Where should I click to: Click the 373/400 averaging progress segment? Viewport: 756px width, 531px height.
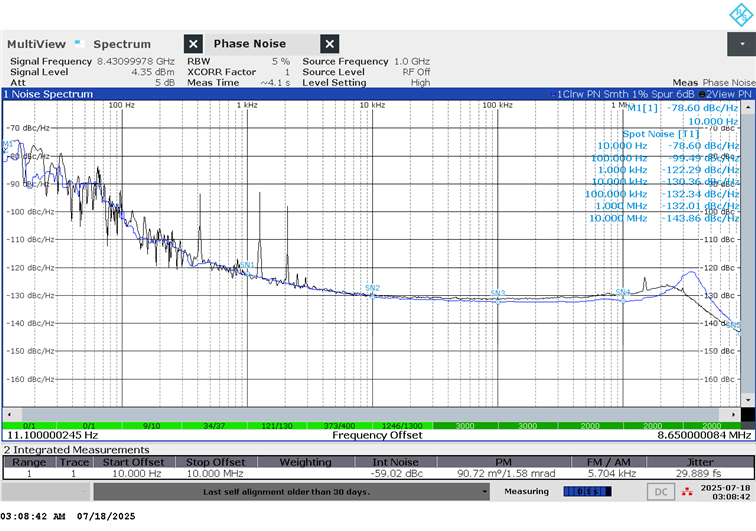339,426
